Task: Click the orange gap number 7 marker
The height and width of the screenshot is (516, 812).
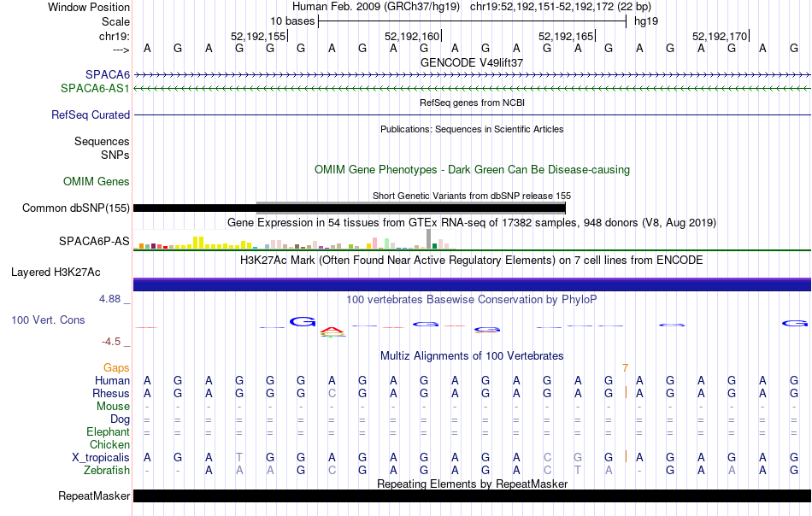Action: tap(625, 368)
